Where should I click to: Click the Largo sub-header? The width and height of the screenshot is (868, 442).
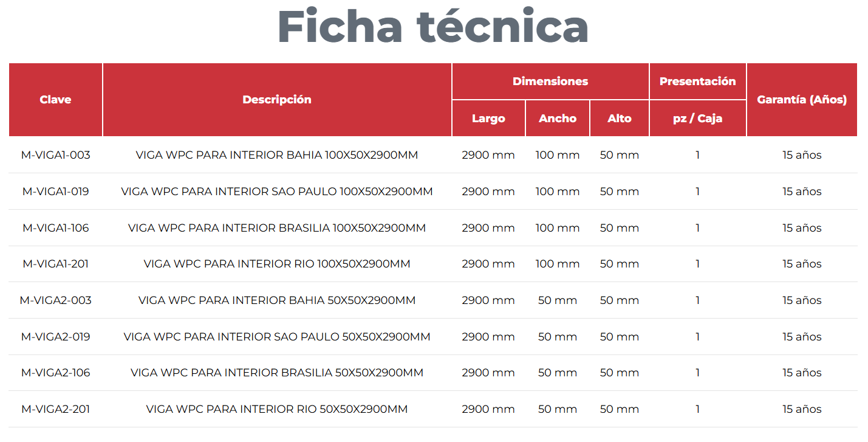(x=488, y=119)
